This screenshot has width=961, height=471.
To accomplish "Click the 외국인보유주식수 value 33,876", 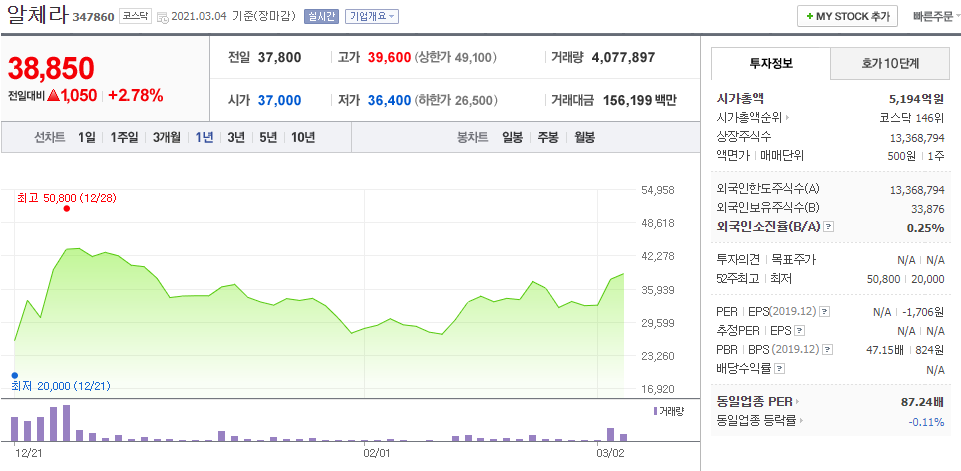I will pos(927,209).
